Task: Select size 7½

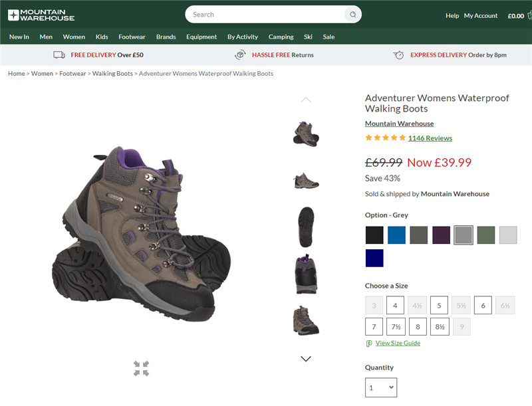Action: (395, 327)
